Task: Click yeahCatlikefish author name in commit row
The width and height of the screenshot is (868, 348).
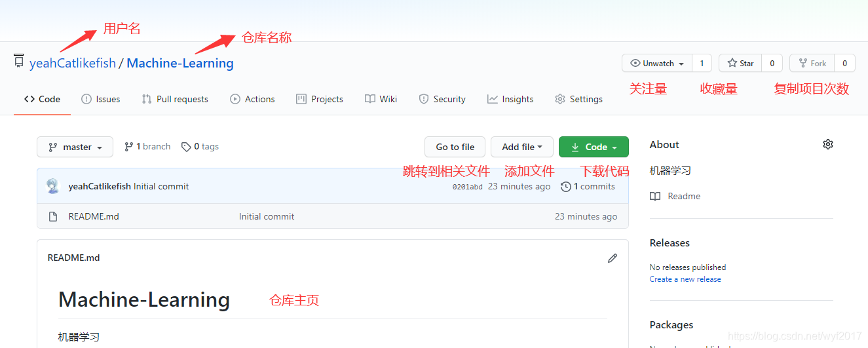Action: click(100, 186)
